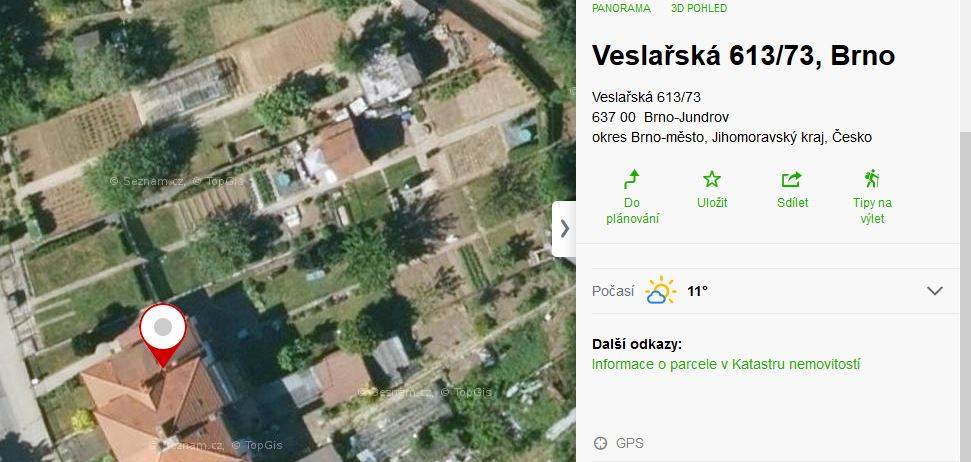This screenshot has width=971, height=462.
Task: Click the Uložit text label
Action: pyautogui.click(x=712, y=203)
